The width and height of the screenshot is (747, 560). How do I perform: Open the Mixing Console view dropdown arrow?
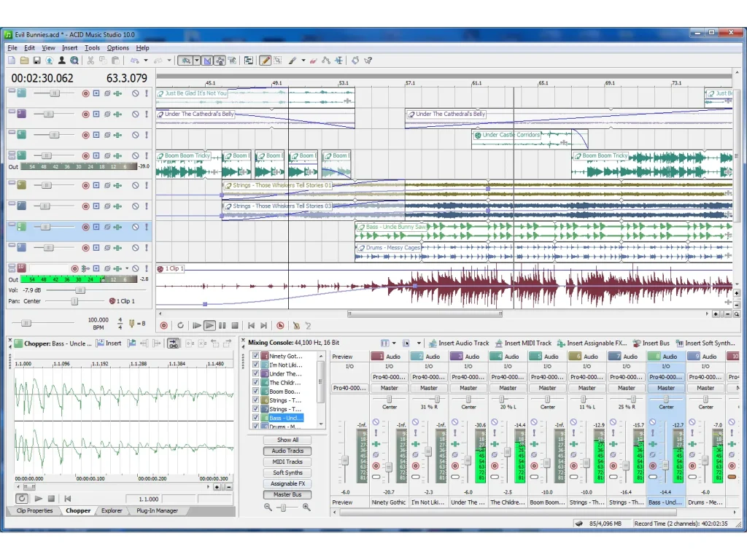(x=395, y=343)
